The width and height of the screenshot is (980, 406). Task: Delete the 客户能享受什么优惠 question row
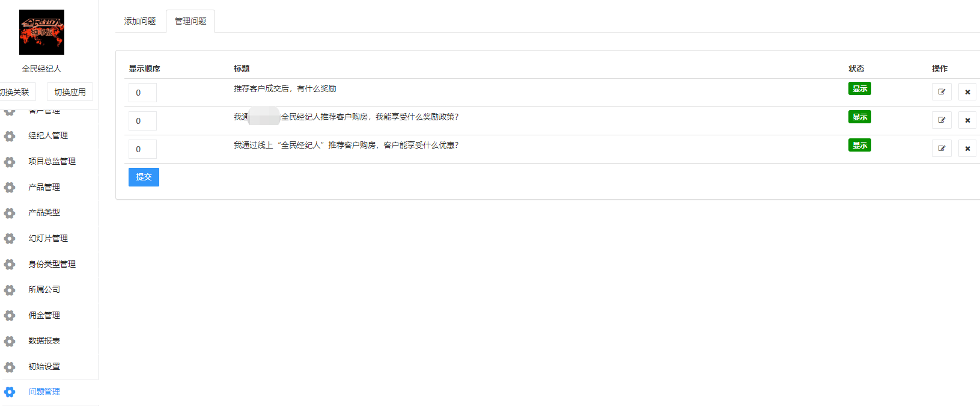click(967, 149)
